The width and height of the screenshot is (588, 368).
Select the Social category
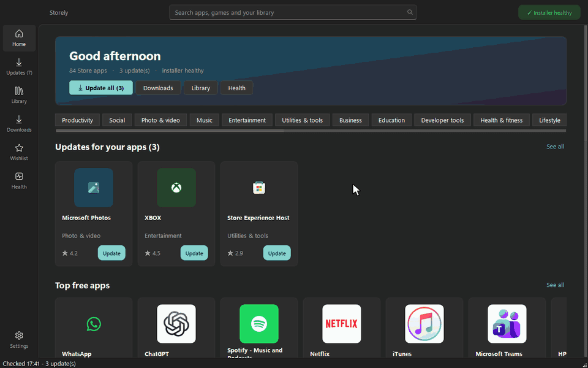tap(117, 120)
